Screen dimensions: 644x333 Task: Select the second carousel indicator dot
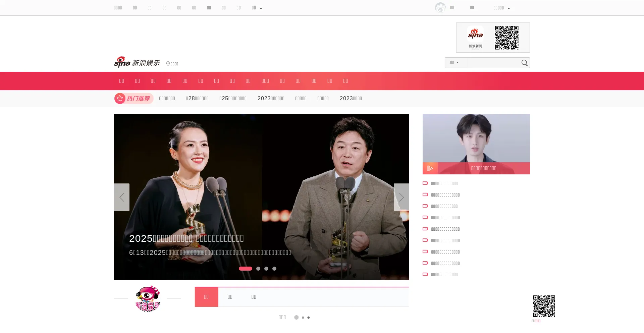click(258, 269)
